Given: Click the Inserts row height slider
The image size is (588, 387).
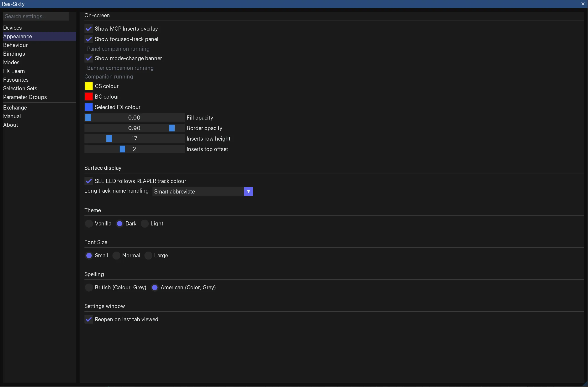Looking at the screenshot, I should 134,139.
